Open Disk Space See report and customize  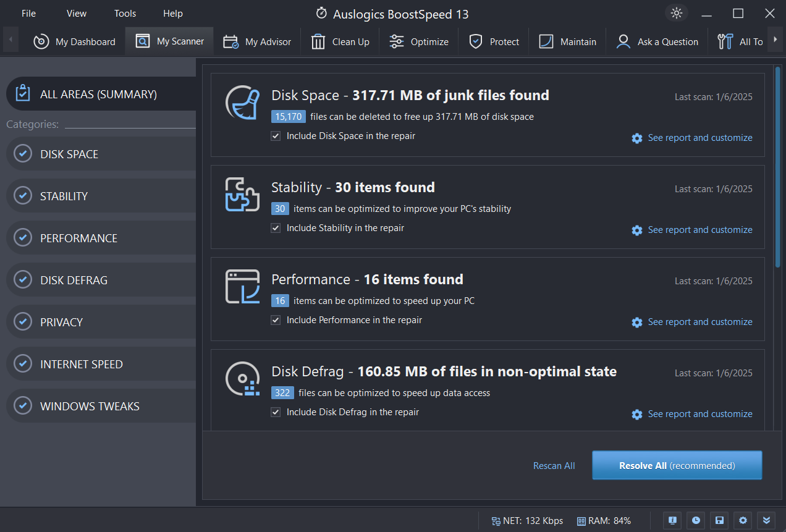pos(692,138)
